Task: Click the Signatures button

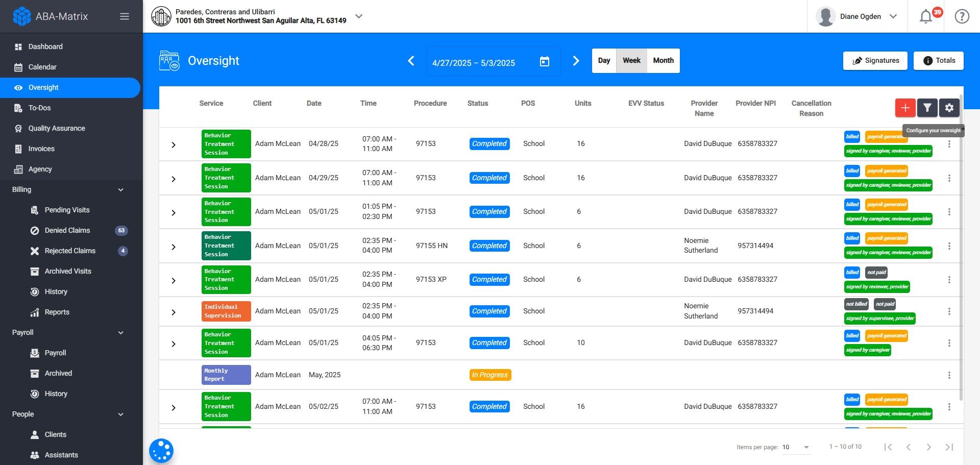Action: (x=875, y=61)
